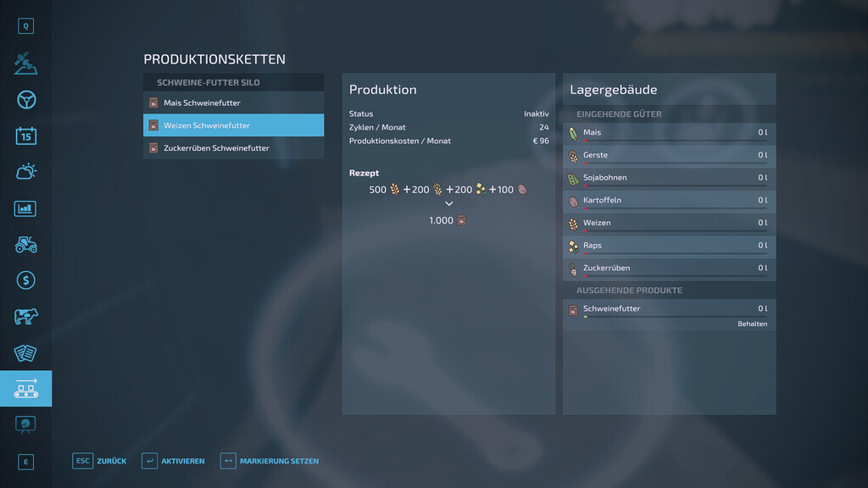Click the Zyklen / Monat value 24

tap(544, 127)
